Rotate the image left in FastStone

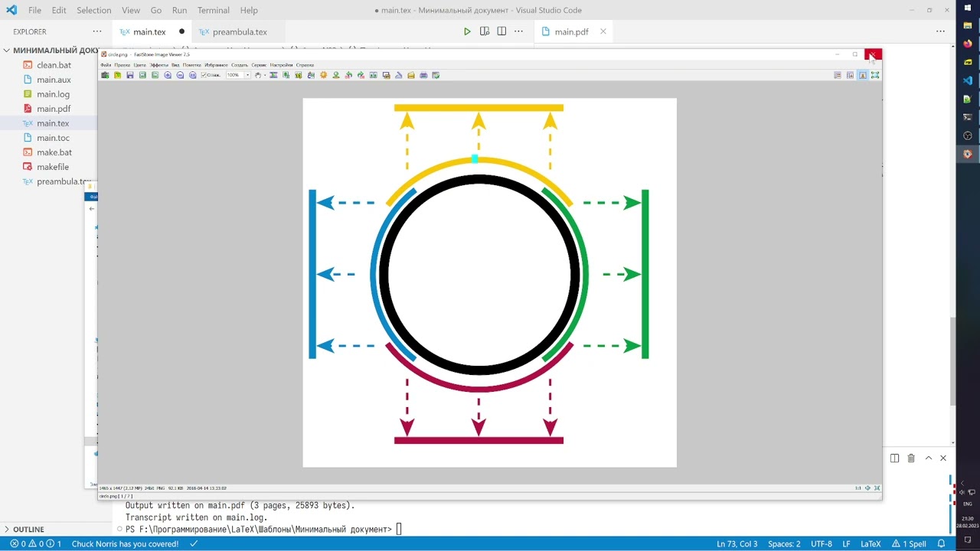coord(348,75)
